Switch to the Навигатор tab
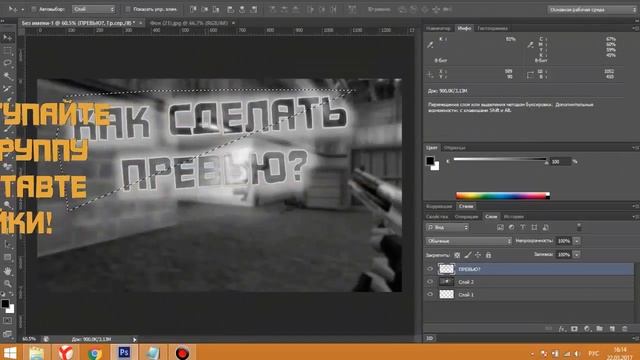 [438, 28]
